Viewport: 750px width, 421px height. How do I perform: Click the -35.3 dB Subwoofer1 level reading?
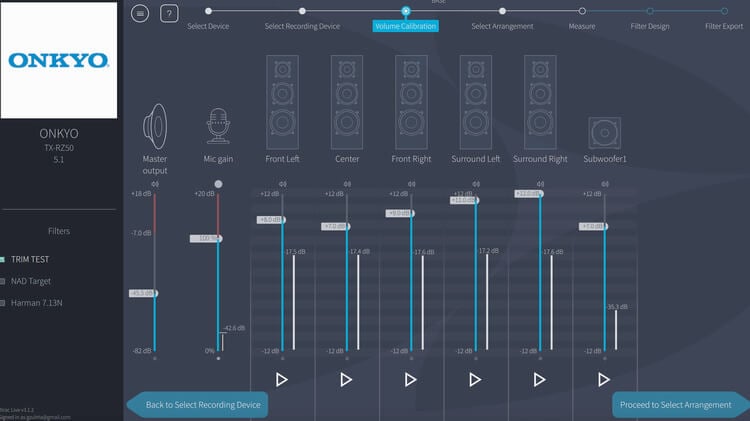point(617,307)
